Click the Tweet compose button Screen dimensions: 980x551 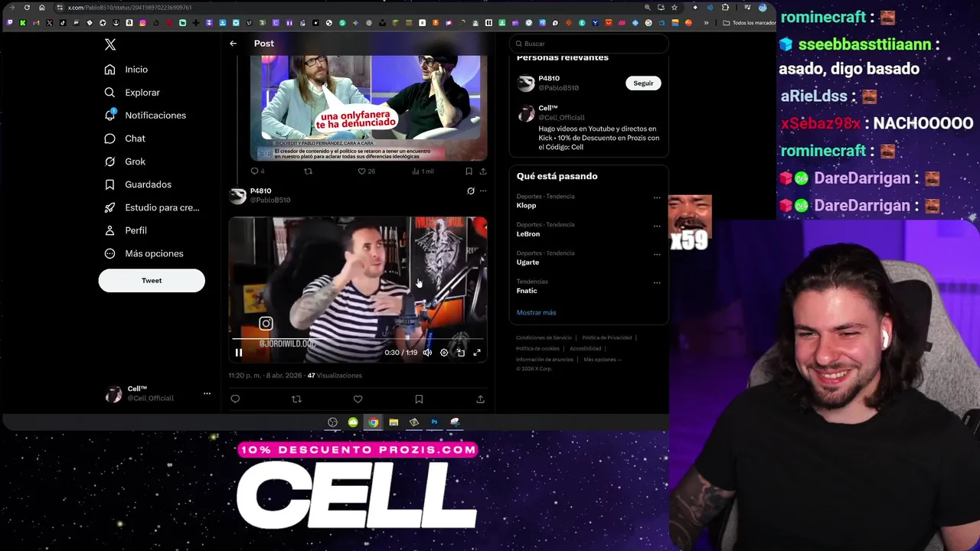tap(152, 281)
